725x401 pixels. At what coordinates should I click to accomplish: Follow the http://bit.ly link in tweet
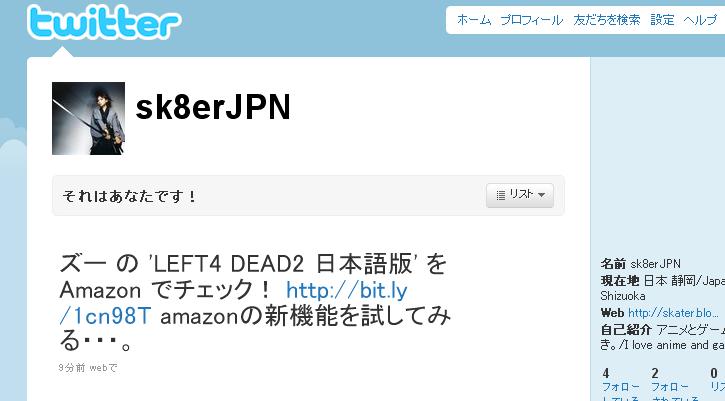(x=347, y=290)
